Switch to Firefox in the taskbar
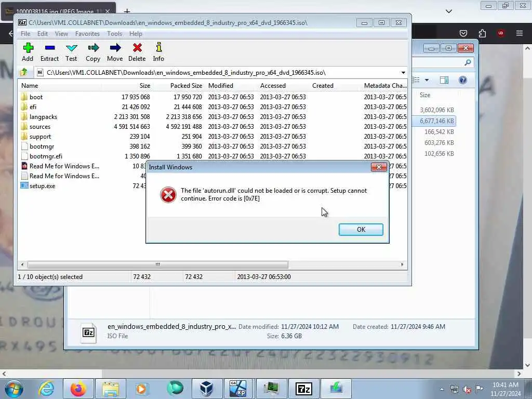The width and height of the screenshot is (532, 399). point(78,389)
